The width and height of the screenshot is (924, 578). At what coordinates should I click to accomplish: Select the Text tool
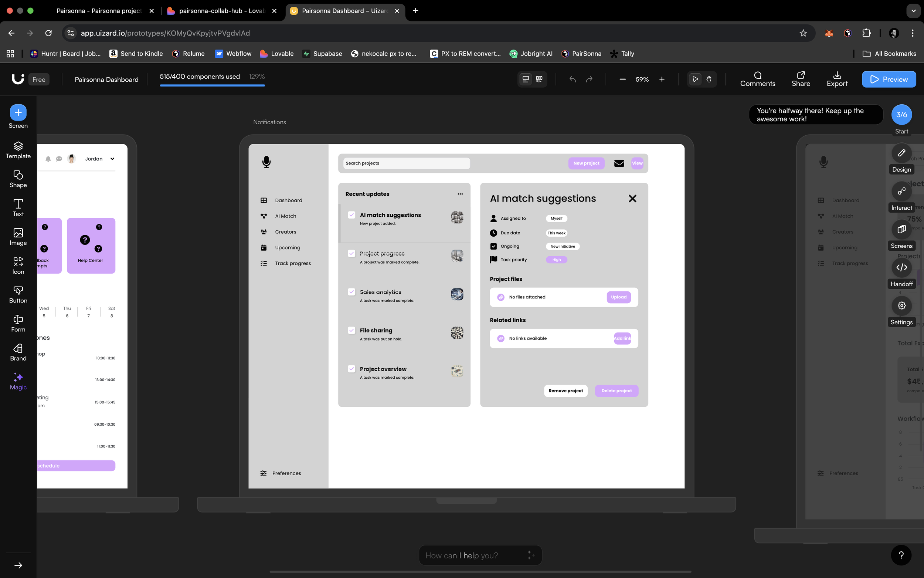[18, 207]
